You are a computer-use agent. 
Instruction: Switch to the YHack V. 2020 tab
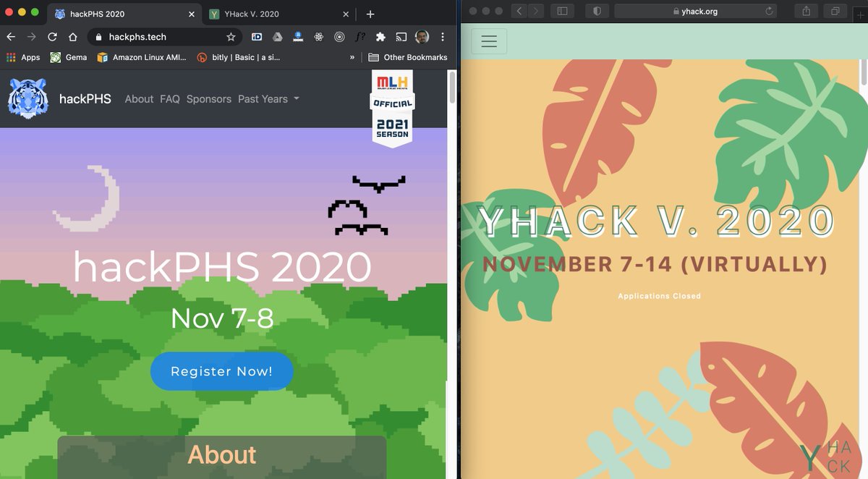pyautogui.click(x=278, y=14)
